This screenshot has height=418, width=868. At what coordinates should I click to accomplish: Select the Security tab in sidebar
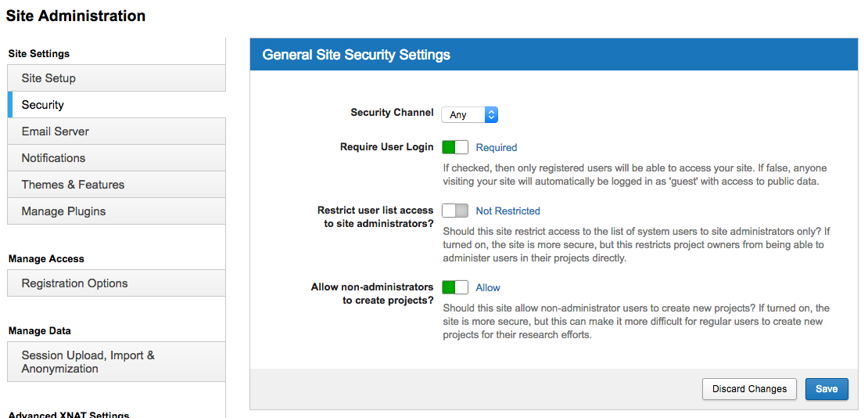click(x=117, y=105)
